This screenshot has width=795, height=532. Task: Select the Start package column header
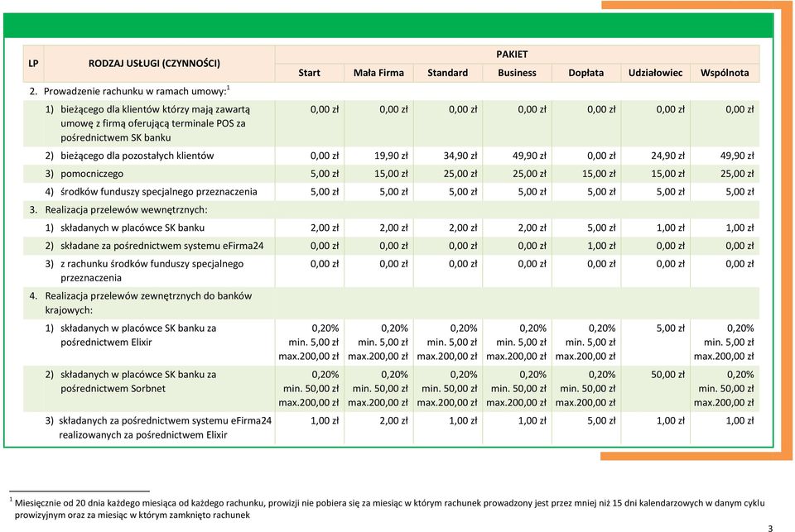[x=309, y=73]
